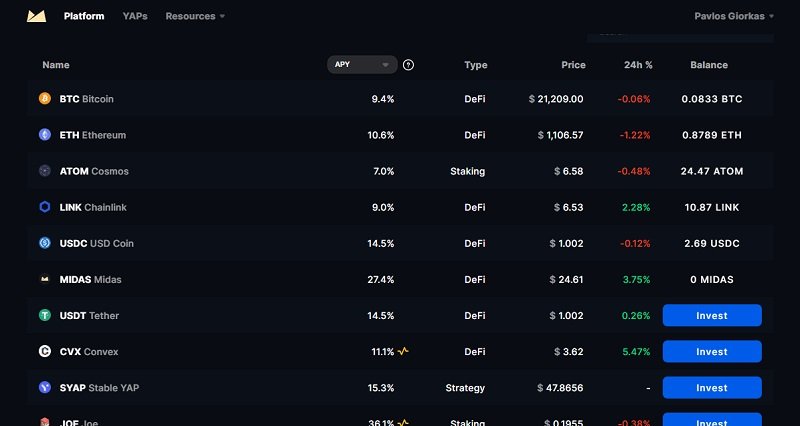Open the APY column dropdown
Screen dimensions: 800x426
click(x=362, y=65)
